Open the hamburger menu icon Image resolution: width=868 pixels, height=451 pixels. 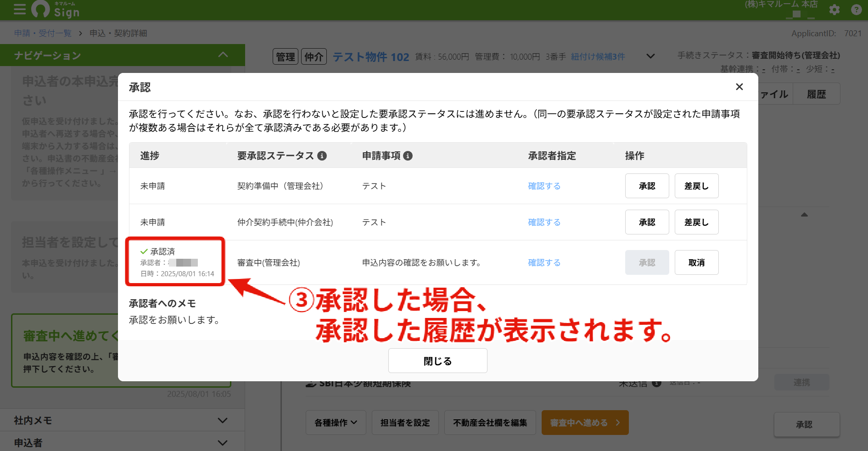coord(20,10)
